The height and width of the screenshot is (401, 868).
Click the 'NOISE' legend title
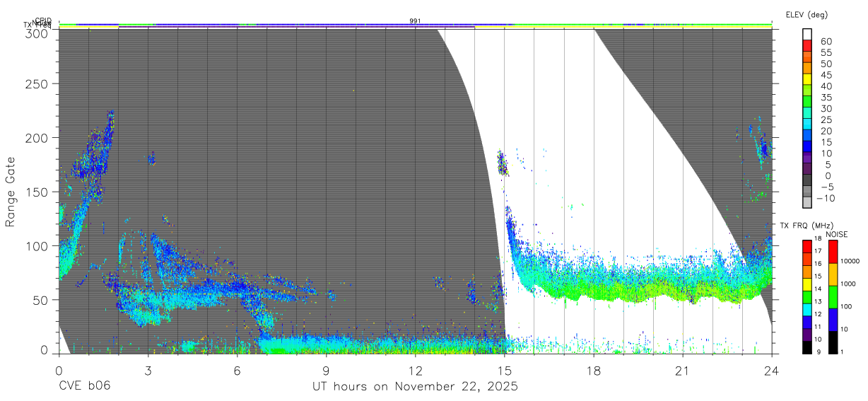click(x=837, y=234)
